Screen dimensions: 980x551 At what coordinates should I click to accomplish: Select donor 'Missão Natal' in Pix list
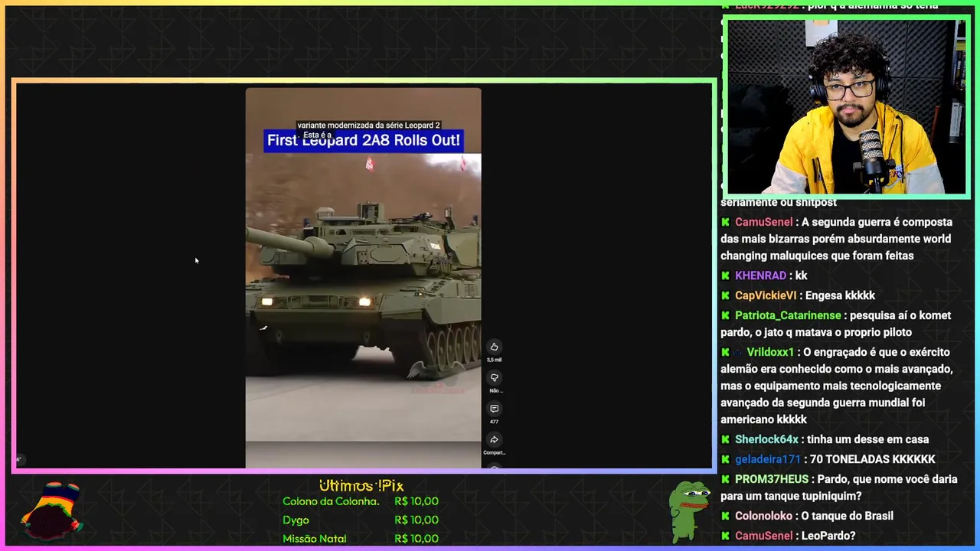(314, 538)
